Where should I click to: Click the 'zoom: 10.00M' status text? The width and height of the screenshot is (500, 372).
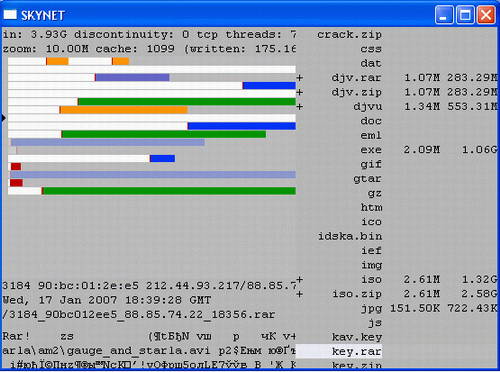click(x=45, y=49)
